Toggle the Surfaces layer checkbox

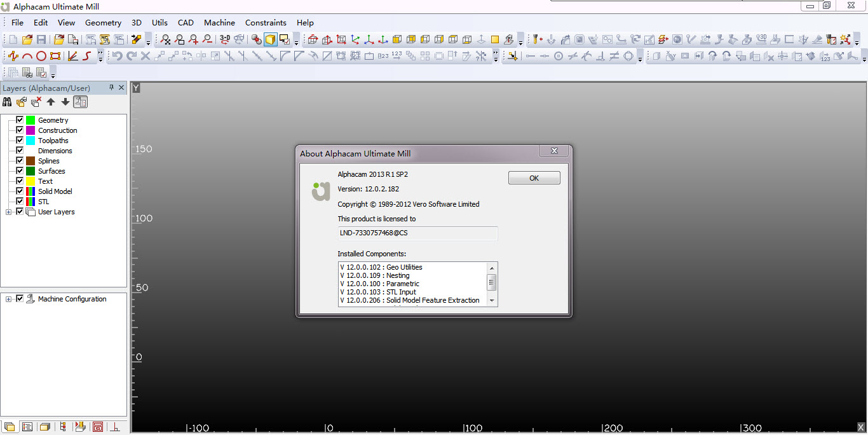(20, 170)
